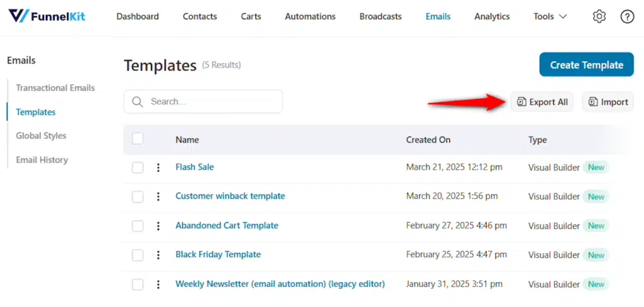644x307 pixels.
Task: Open the Analytics tab
Action: [x=492, y=17]
